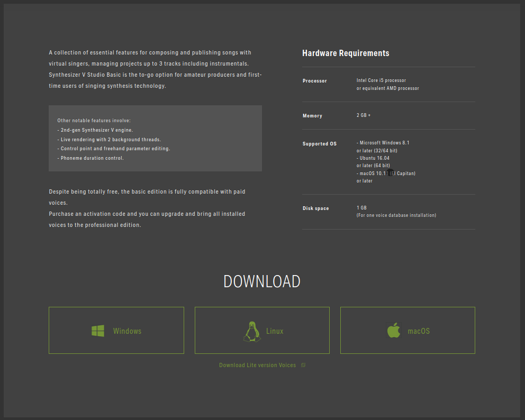
Task: Click the Apple logo icon
Action: click(394, 330)
